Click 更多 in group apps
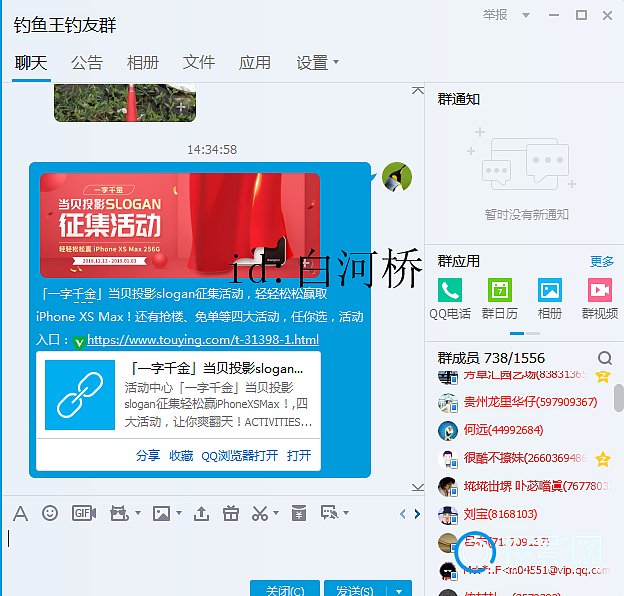 [602, 261]
